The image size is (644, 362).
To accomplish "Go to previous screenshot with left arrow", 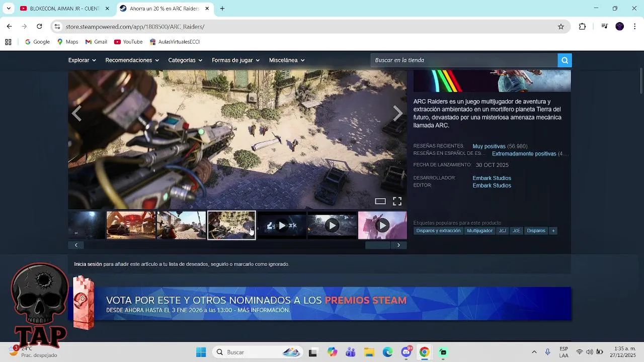I will (76, 114).
